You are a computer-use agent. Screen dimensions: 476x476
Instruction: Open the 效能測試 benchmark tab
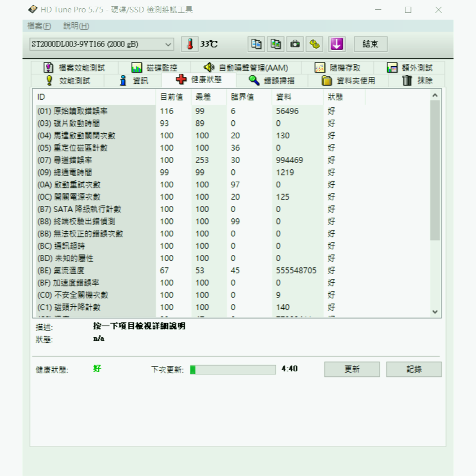pyautogui.click(x=68, y=81)
